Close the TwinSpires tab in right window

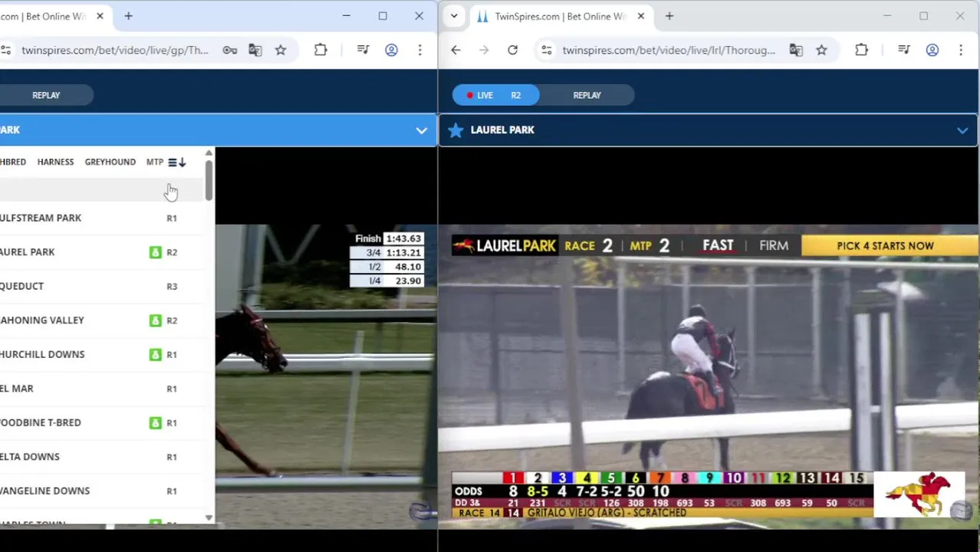click(640, 16)
